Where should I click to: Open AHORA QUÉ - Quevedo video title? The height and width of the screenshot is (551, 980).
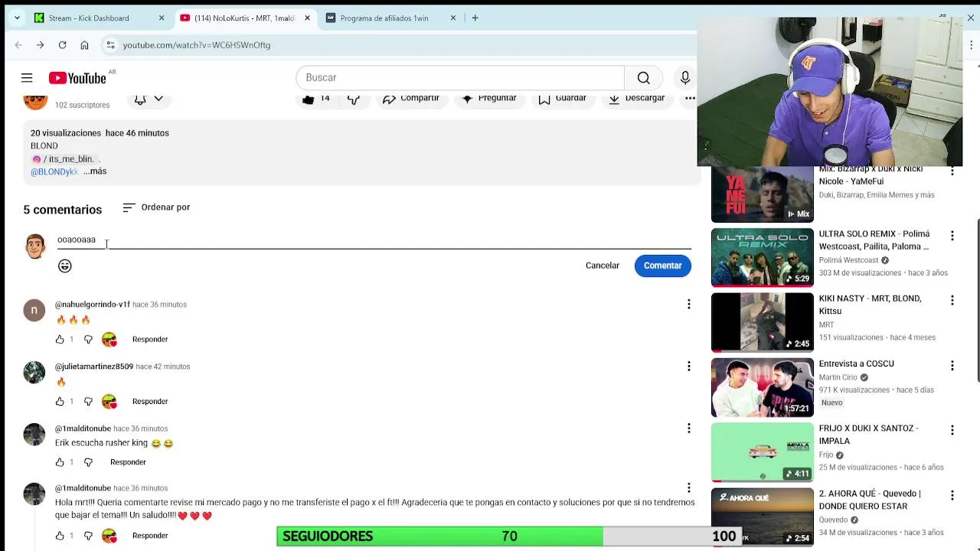(870, 500)
